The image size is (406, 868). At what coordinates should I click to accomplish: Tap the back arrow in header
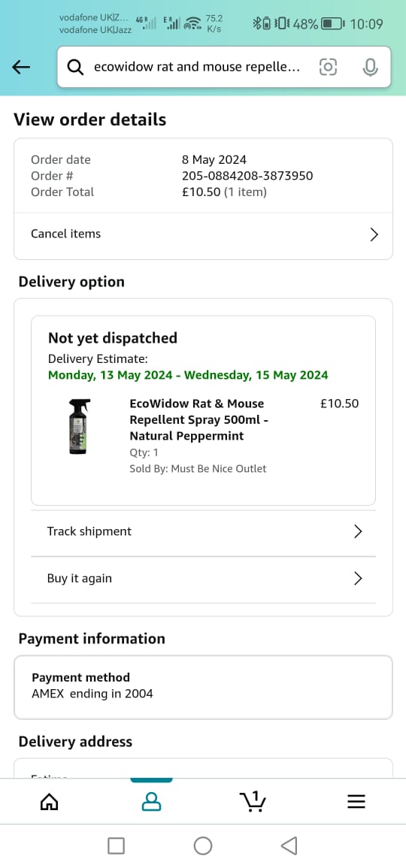[x=20, y=68]
